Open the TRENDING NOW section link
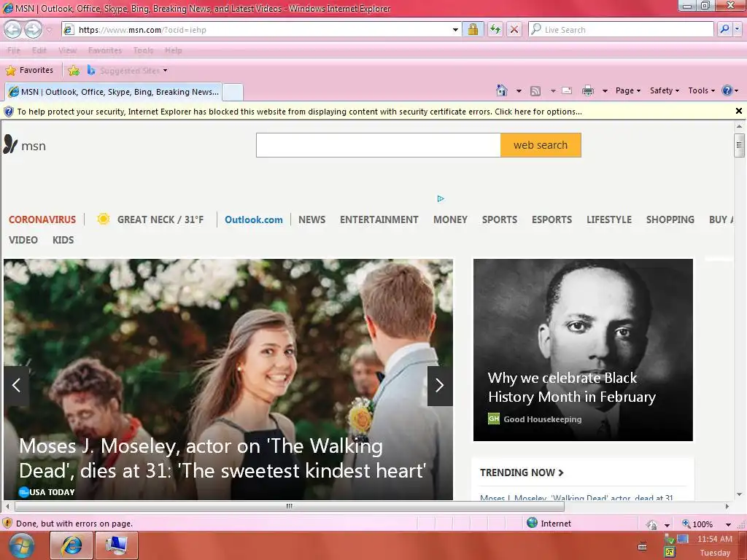This screenshot has width=747, height=560. 522,472
